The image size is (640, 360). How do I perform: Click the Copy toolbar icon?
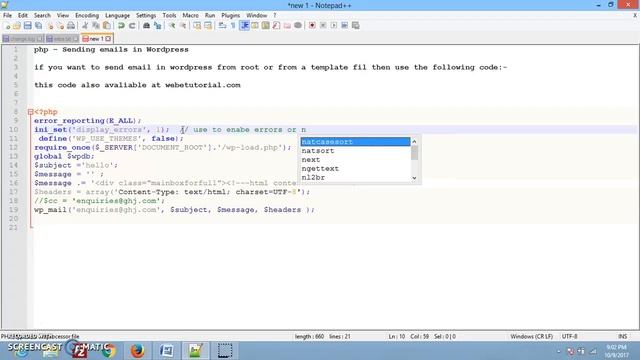tap(96, 26)
